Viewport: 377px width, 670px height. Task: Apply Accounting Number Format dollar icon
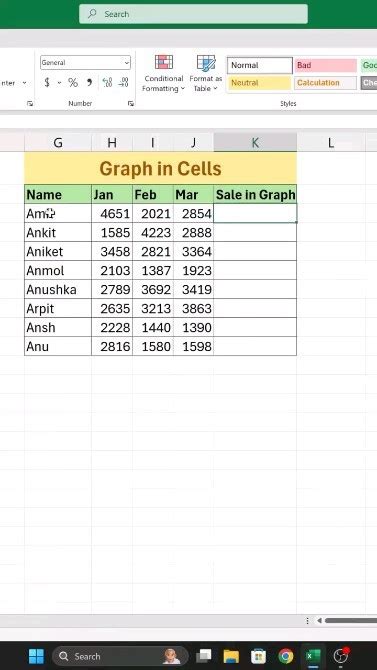click(47, 82)
